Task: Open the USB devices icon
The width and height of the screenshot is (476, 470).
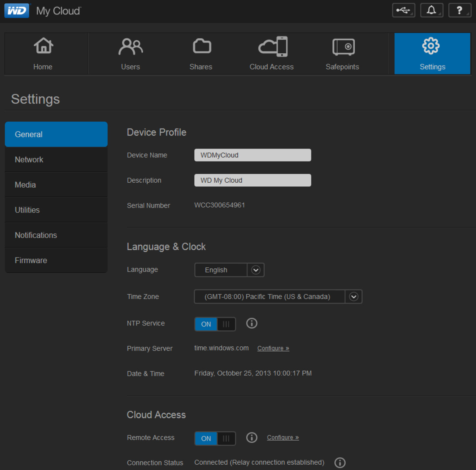Action: 404,10
